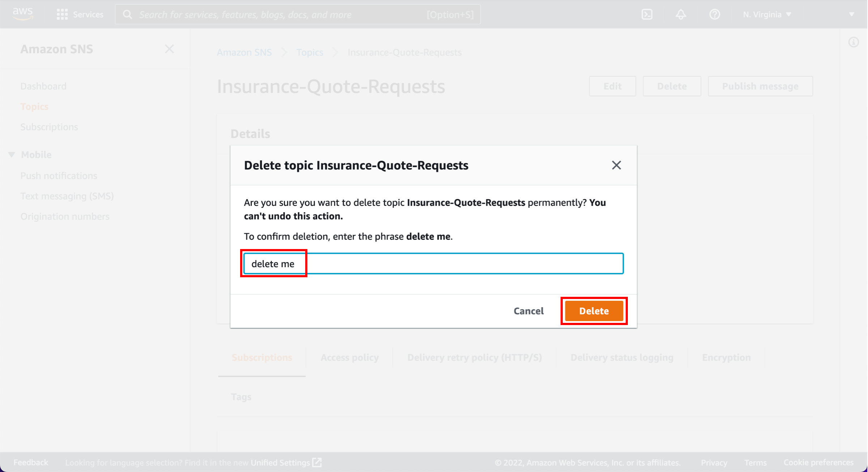
Task: Click the page header Delete button
Action: (672, 86)
